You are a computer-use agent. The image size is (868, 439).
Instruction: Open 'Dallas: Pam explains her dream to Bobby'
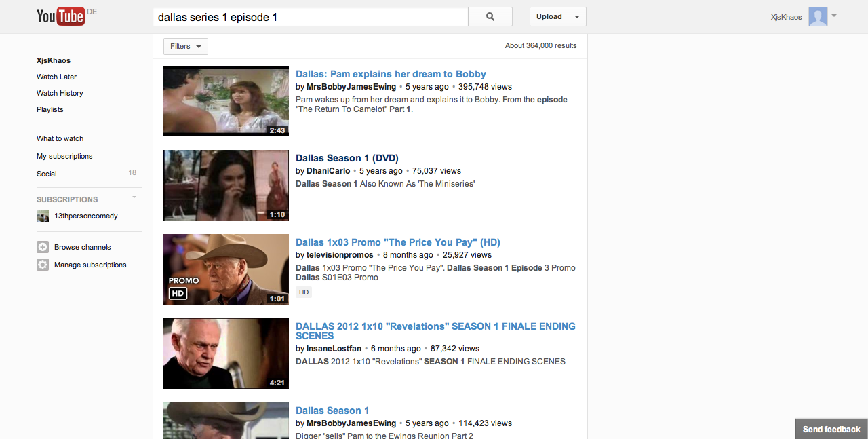[391, 74]
